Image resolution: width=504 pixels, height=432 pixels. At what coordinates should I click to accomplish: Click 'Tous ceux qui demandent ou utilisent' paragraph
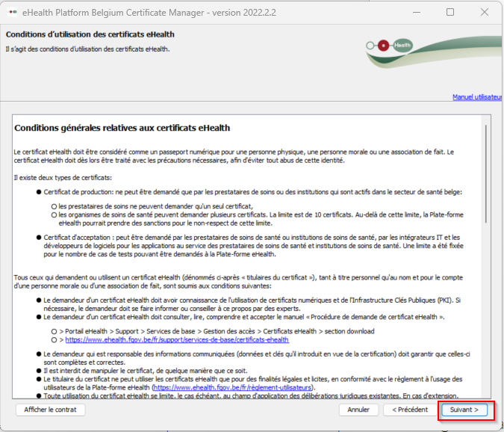point(238,282)
